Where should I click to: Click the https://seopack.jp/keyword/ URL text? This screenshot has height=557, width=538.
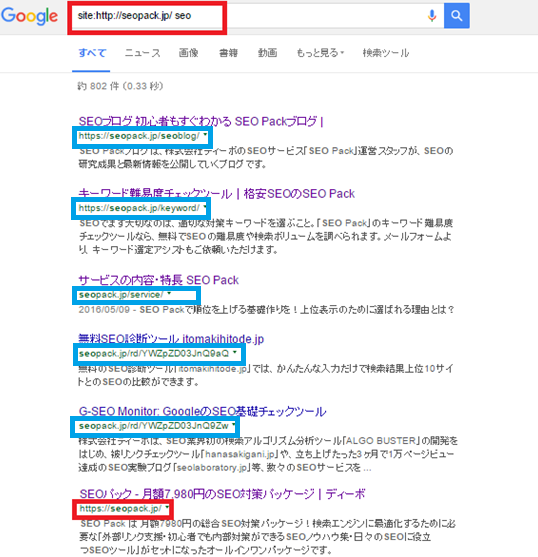139,208
